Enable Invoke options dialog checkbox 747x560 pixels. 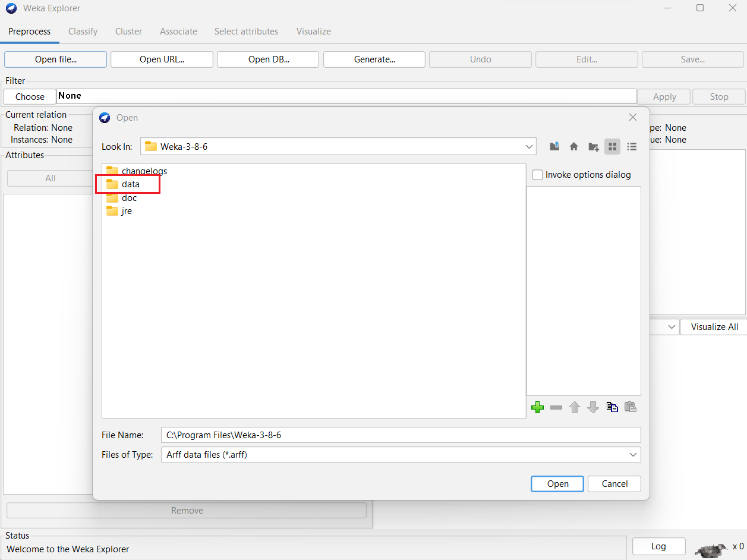pyautogui.click(x=538, y=175)
